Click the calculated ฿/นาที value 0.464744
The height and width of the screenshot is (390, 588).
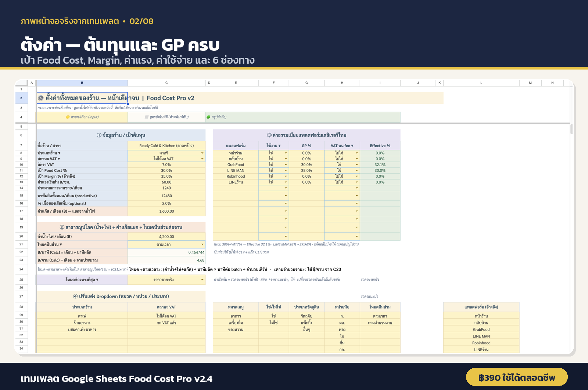[166, 252]
